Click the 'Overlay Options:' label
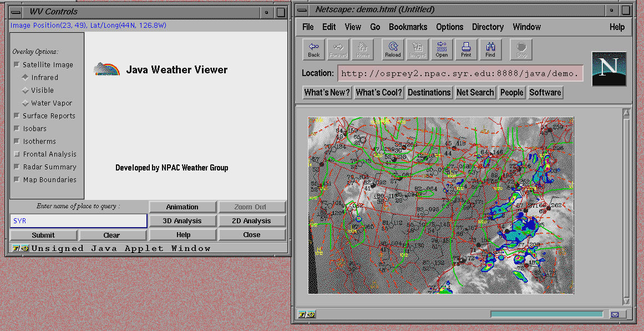The image size is (644, 331). 36,52
